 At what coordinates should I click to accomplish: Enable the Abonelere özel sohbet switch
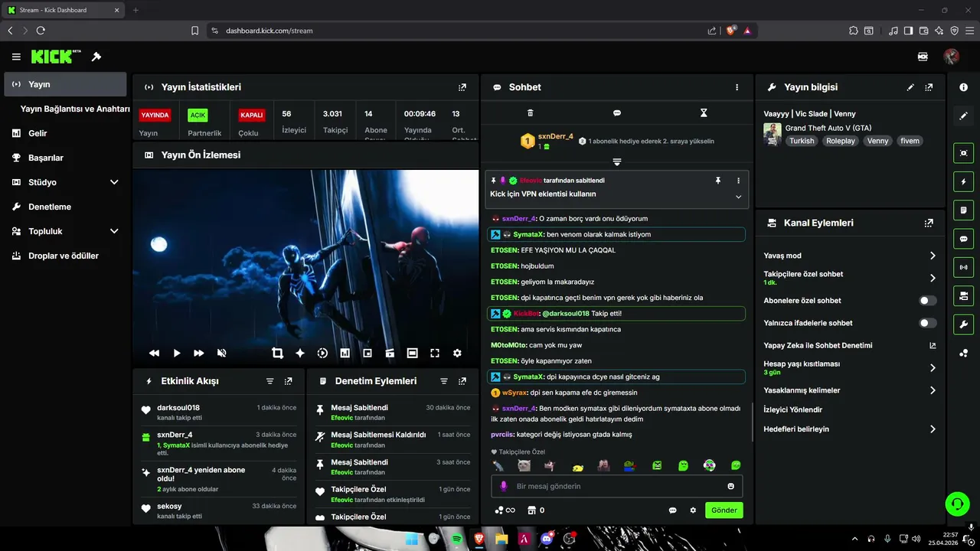click(928, 301)
